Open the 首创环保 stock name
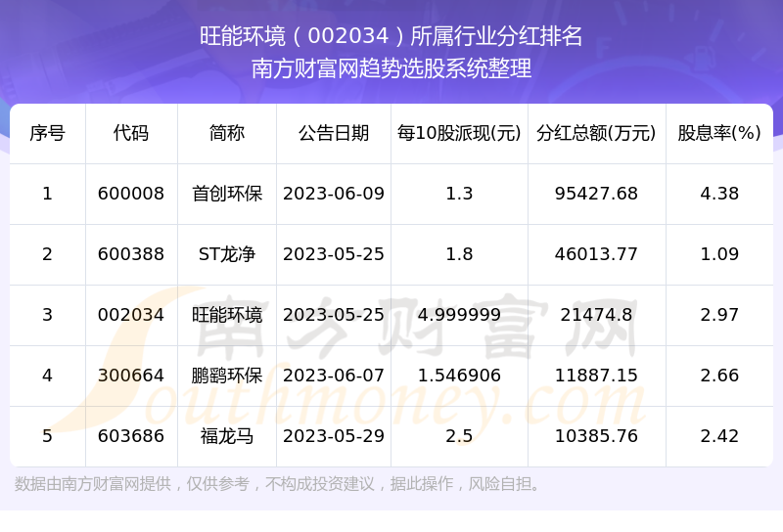 coord(227,194)
